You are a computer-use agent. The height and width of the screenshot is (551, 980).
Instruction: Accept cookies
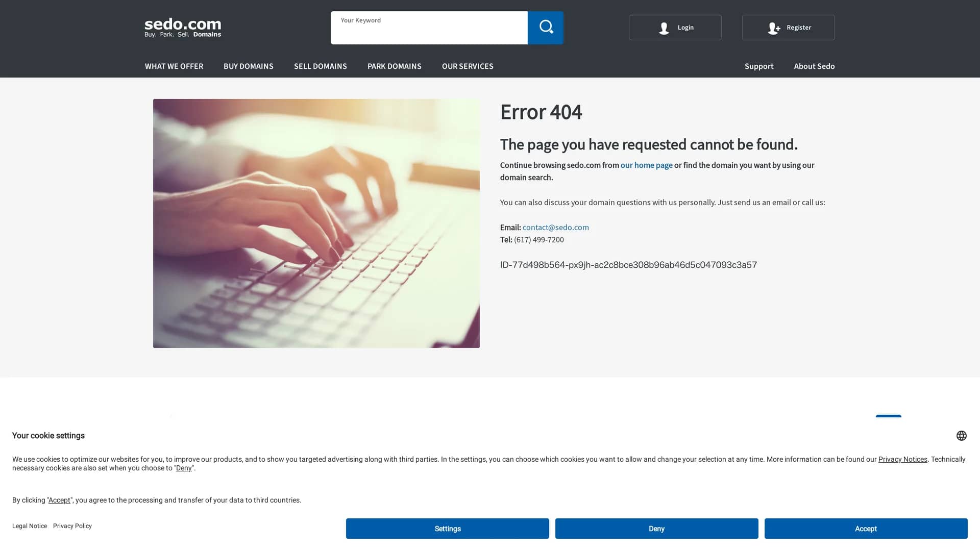(x=866, y=529)
